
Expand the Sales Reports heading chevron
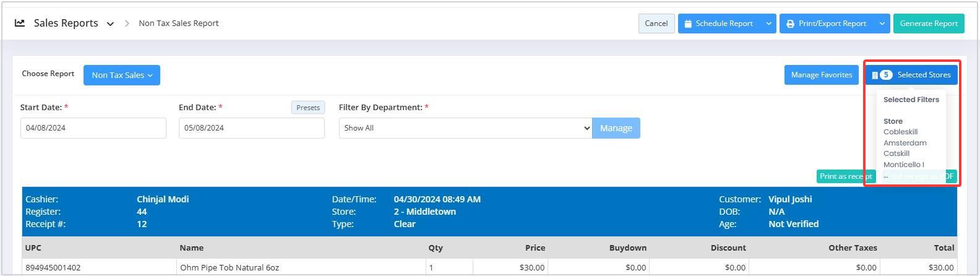(x=110, y=24)
